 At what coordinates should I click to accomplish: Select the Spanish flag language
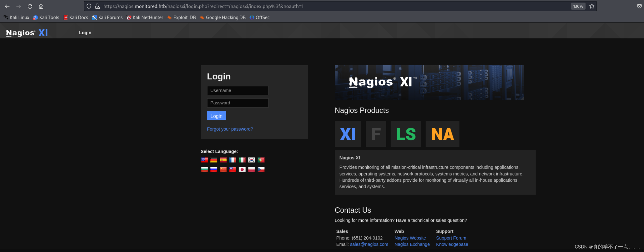point(223,160)
